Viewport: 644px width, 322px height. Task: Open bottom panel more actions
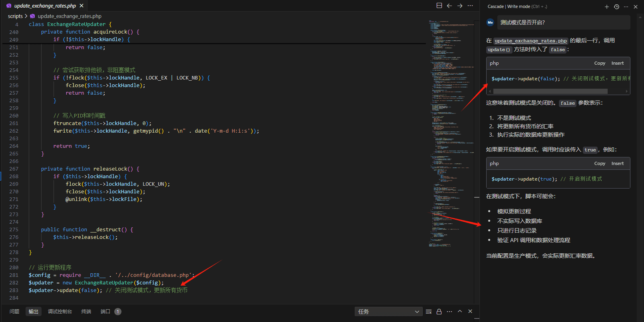coord(449,312)
